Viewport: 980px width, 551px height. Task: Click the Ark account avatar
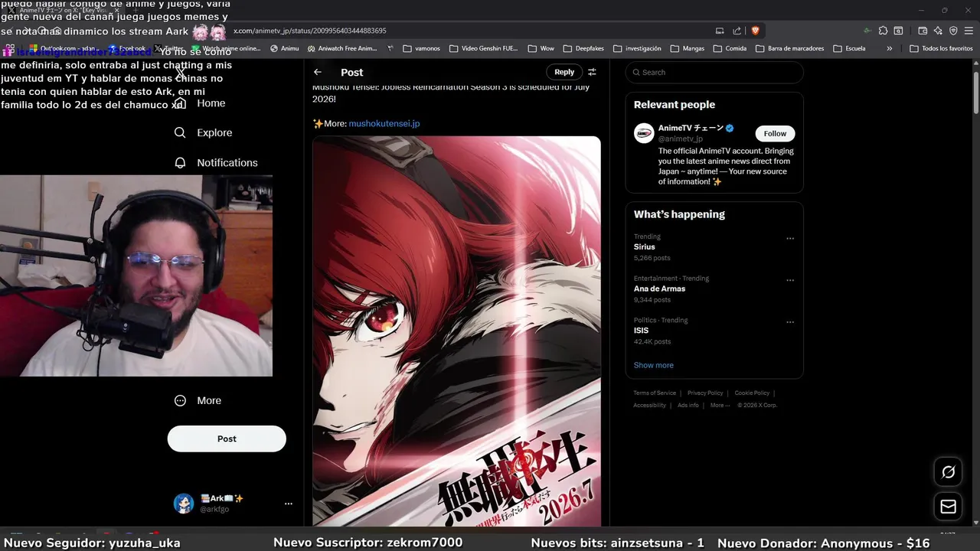[184, 504]
